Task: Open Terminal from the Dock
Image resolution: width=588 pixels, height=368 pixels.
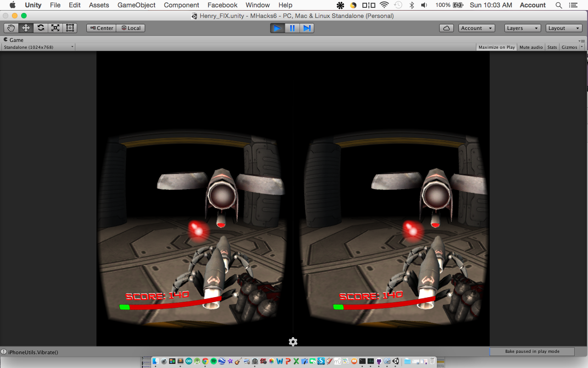Action: pos(362,361)
